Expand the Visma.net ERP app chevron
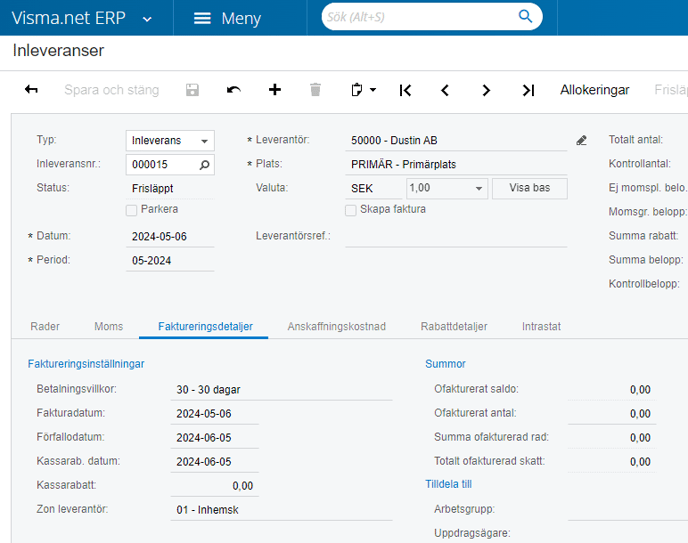688x543 pixels. pos(147,19)
